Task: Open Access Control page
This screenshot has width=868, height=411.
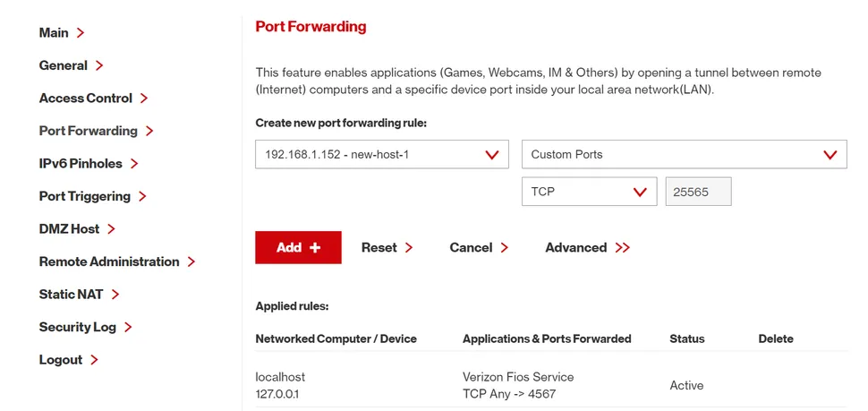Action: (x=93, y=98)
